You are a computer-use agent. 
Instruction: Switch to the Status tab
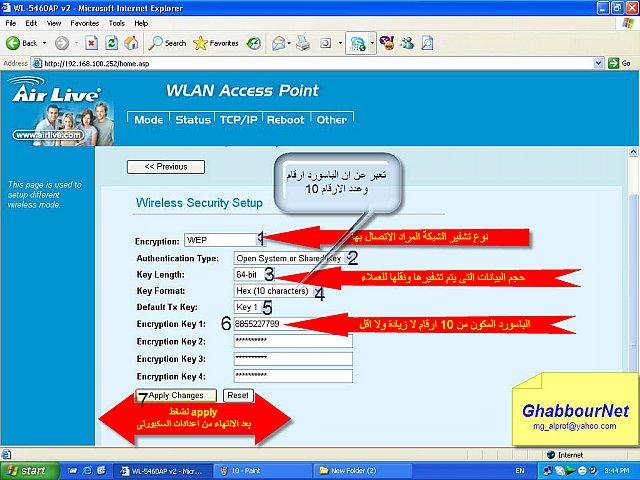(193, 120)
